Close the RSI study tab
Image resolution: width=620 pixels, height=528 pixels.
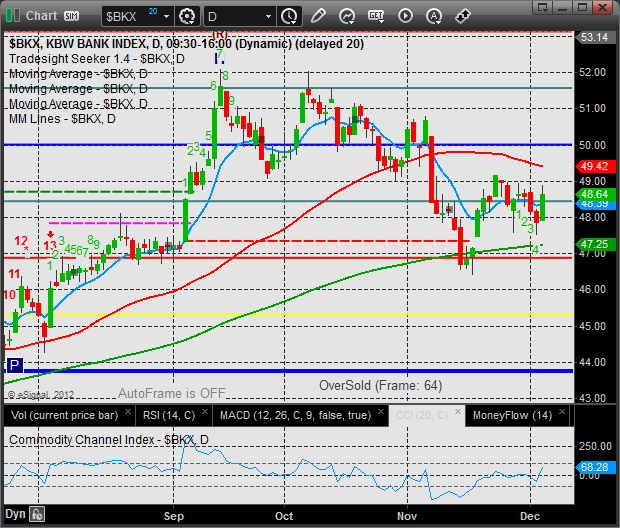[x=205, y=411]
